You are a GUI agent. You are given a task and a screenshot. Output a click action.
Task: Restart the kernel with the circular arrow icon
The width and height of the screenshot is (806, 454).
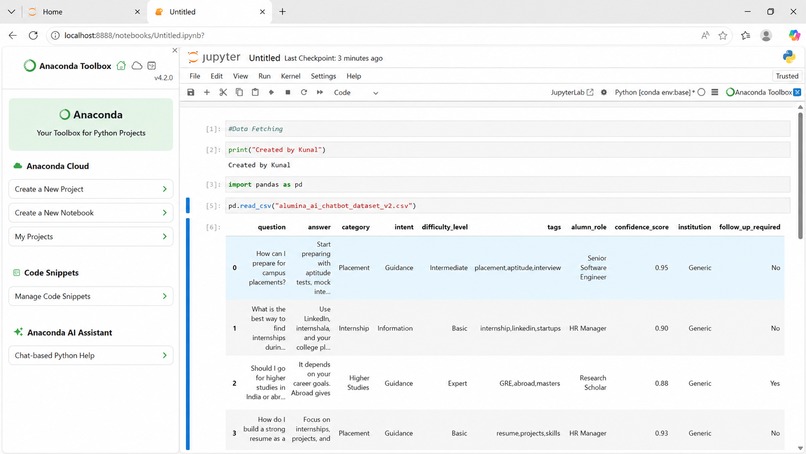(304, 93)
